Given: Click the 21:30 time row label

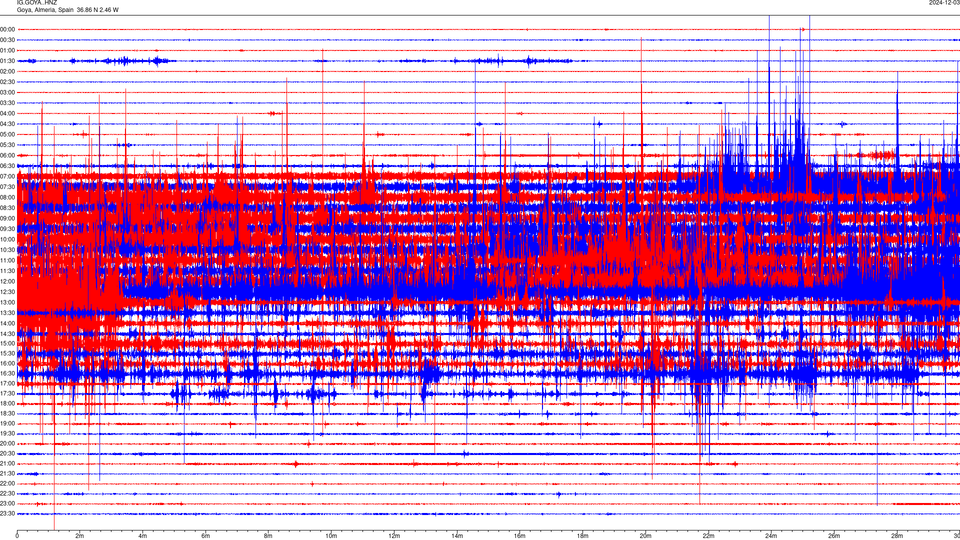Looking at the screenshot, I should coord(8,473).
